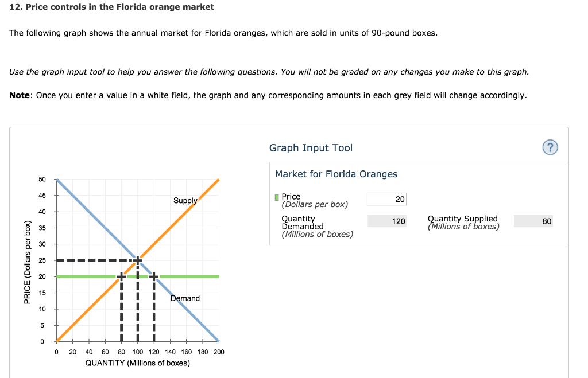Click the dashed equilibrium price line

click(x=92, y=259)
